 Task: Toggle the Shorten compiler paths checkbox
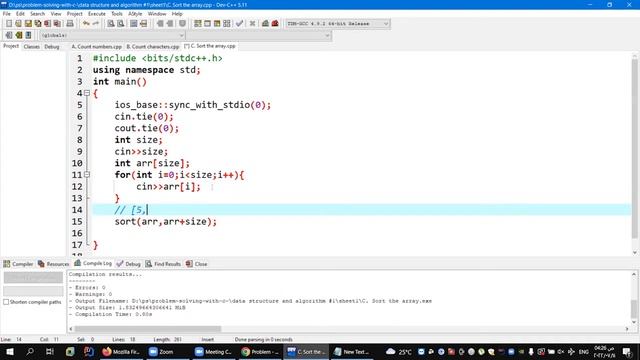(6, 302)
